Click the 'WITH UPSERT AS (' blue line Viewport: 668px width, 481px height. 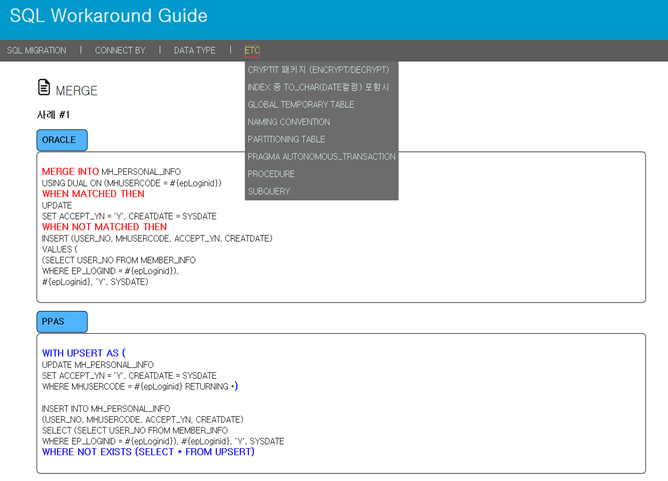[84, 353]
